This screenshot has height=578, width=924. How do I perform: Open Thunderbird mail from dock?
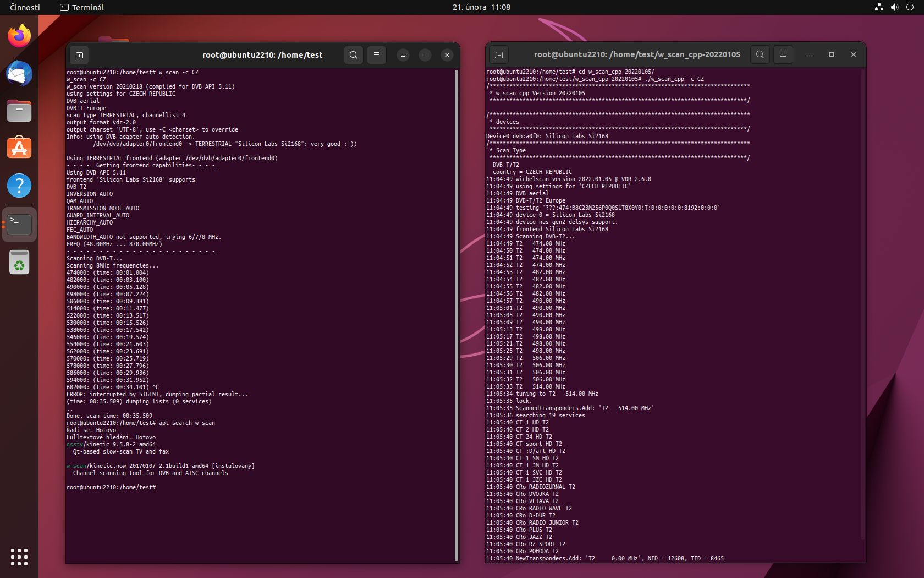click(19, 74)
